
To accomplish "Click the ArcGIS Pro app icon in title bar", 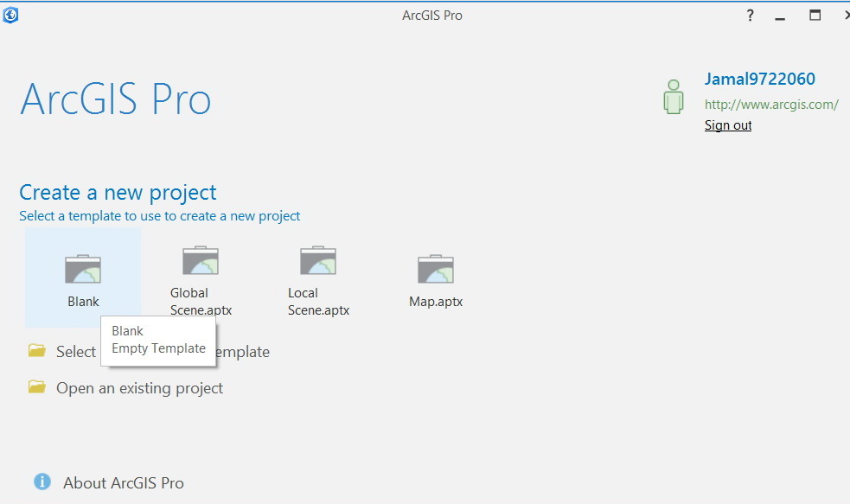I will click(10, 15).
